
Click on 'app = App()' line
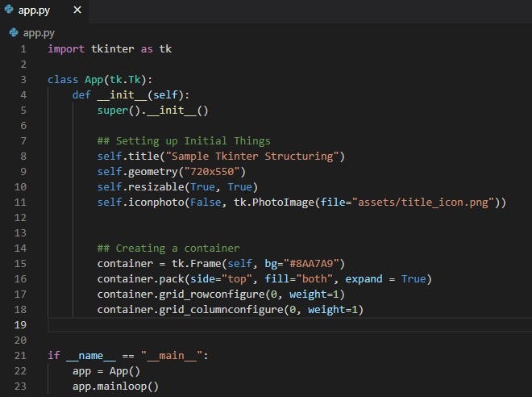click(x=106, y=371)
